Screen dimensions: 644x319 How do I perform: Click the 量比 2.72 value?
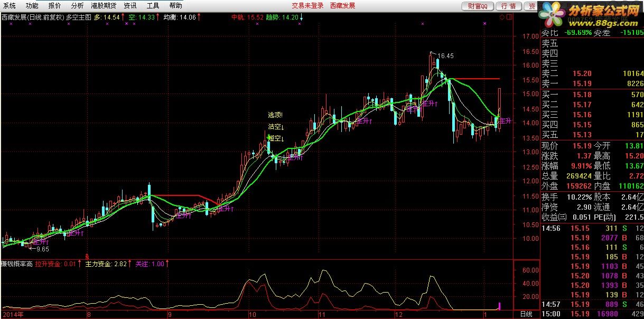[619, 176]
